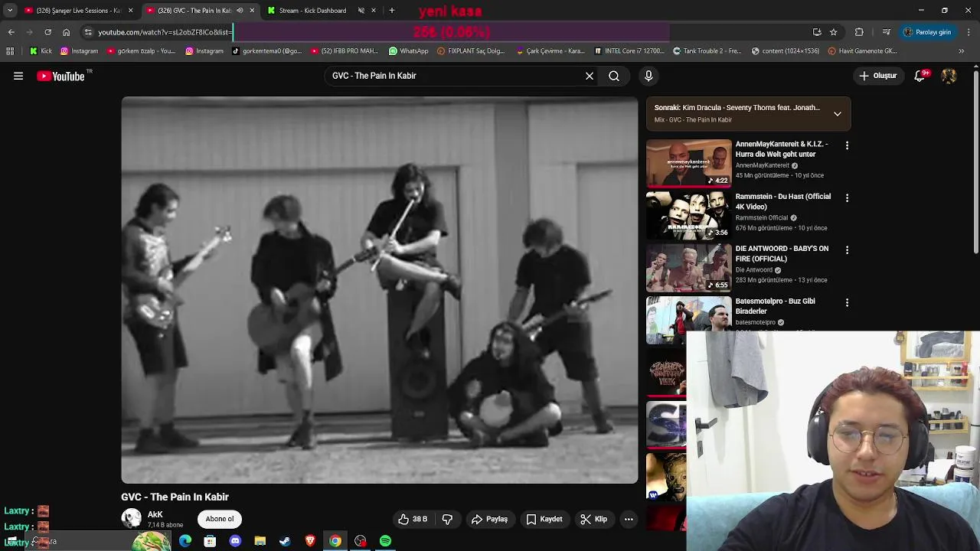Open options for Rammstein Du Hast video
980x551 pixels.
847,197
